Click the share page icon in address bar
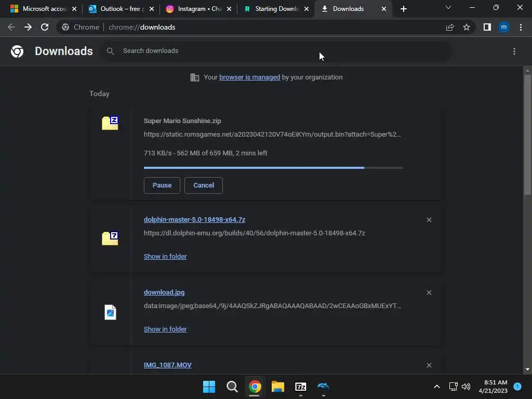This screenshot has width=532, height=399. point(450,27)
